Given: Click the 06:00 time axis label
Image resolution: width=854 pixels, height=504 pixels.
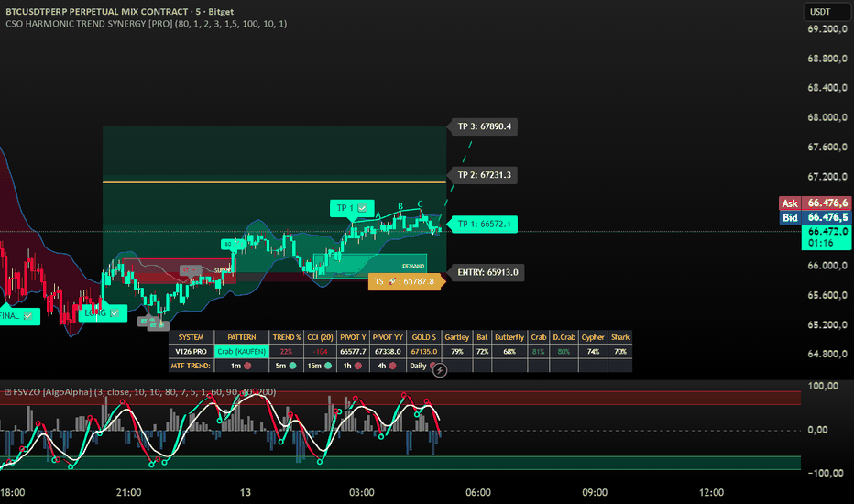Looking at the screenshot, I should (x=478, y=493).
